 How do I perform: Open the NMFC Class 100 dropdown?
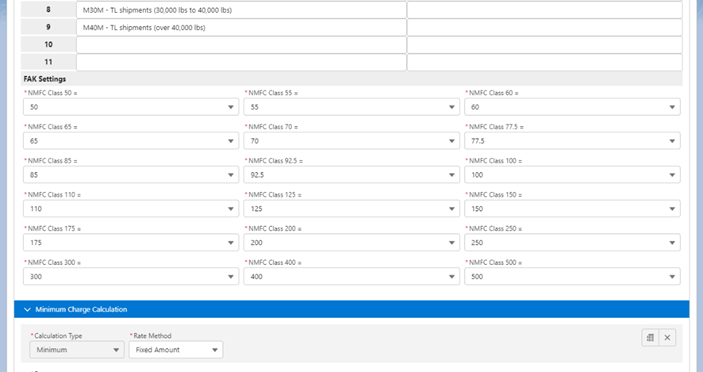point(573,175)
